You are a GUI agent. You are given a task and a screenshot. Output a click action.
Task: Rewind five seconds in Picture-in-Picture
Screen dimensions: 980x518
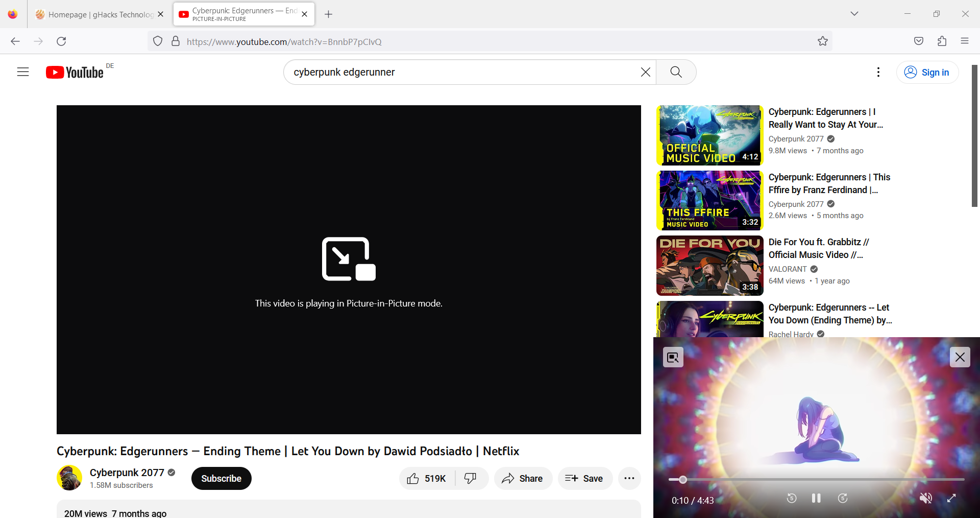tap(791, 498)
